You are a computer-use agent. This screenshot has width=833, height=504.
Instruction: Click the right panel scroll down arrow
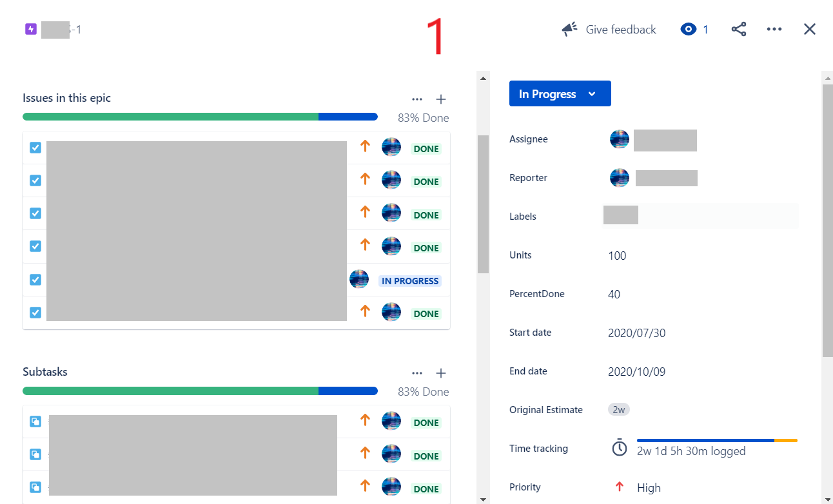click(827, 499)
